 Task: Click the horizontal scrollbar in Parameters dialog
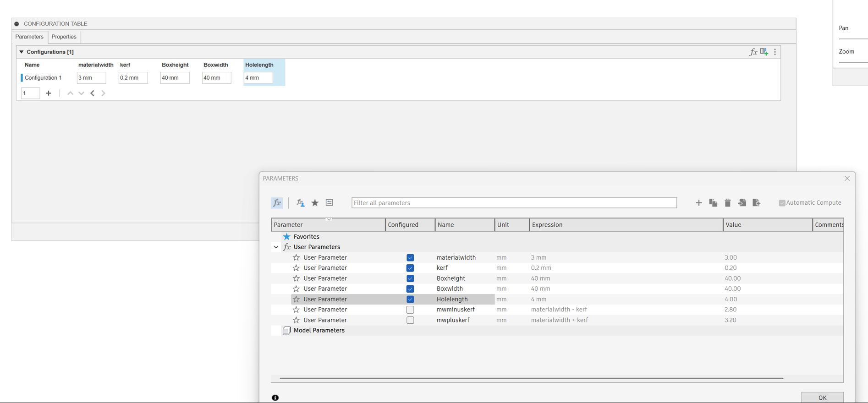coord(531,378)
